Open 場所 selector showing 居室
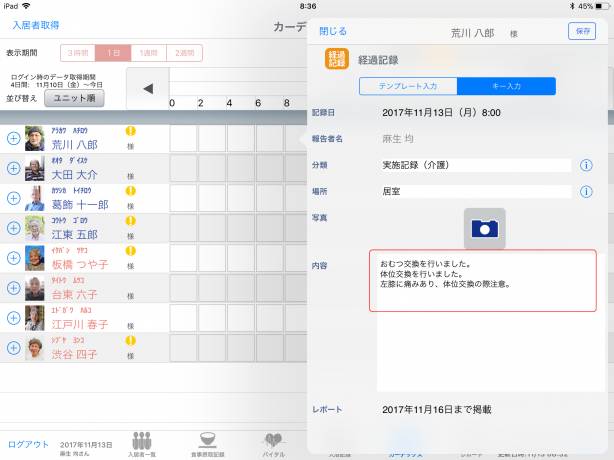The width and height of the screenshot is (614, 460). pos(475,191)
